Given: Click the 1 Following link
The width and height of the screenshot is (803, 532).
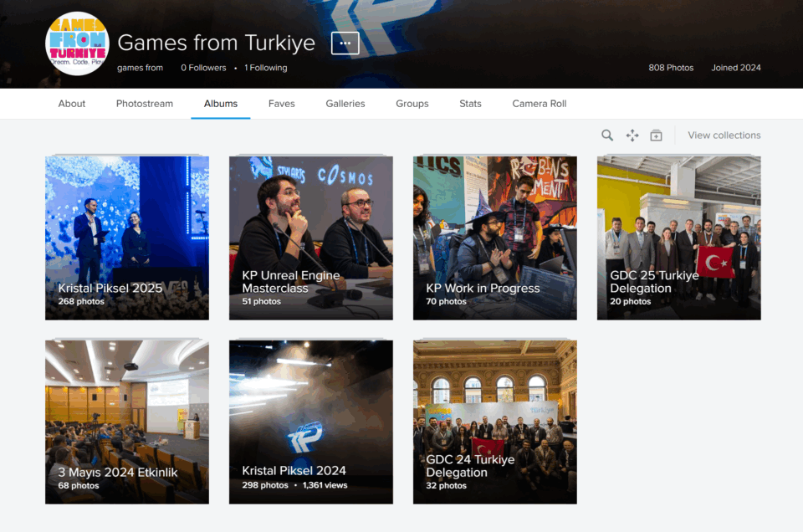Looking at the screenshot, I should 266,68.
